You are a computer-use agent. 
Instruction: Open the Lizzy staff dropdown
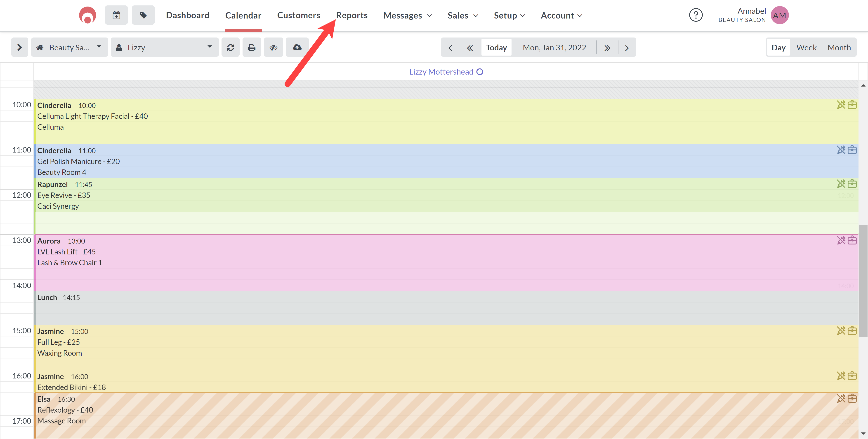[164, 47]
